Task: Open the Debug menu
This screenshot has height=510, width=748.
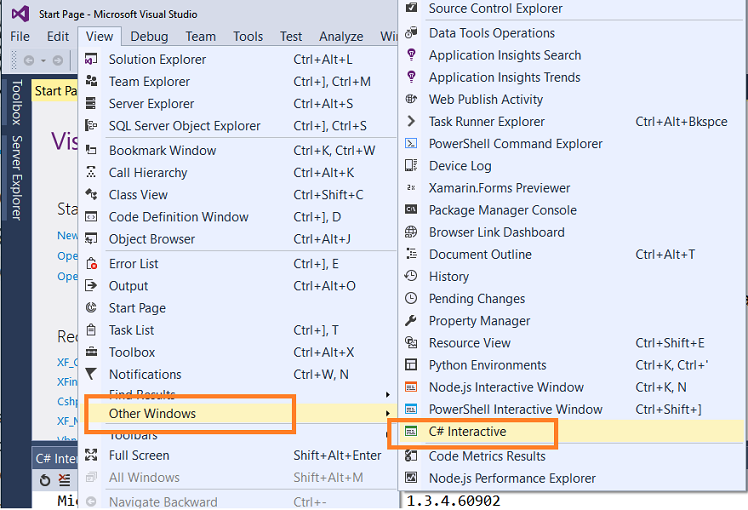Action: pos(149,36)
